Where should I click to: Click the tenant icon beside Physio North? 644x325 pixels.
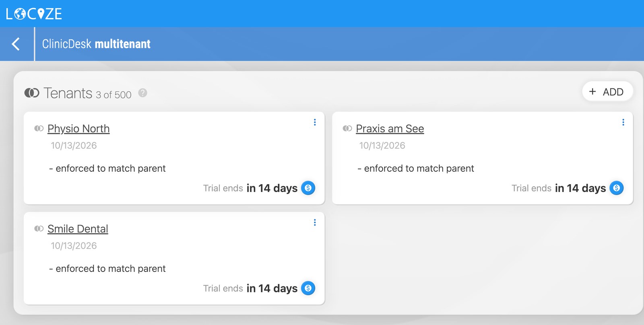pos(39,128)
